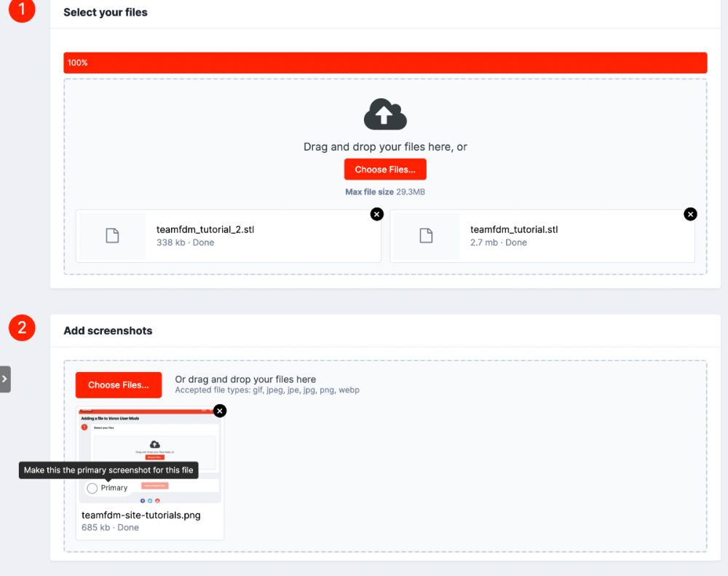Click the teamfdm_tutorial_2.stl file name
The image size is (728, 576).
205,229
